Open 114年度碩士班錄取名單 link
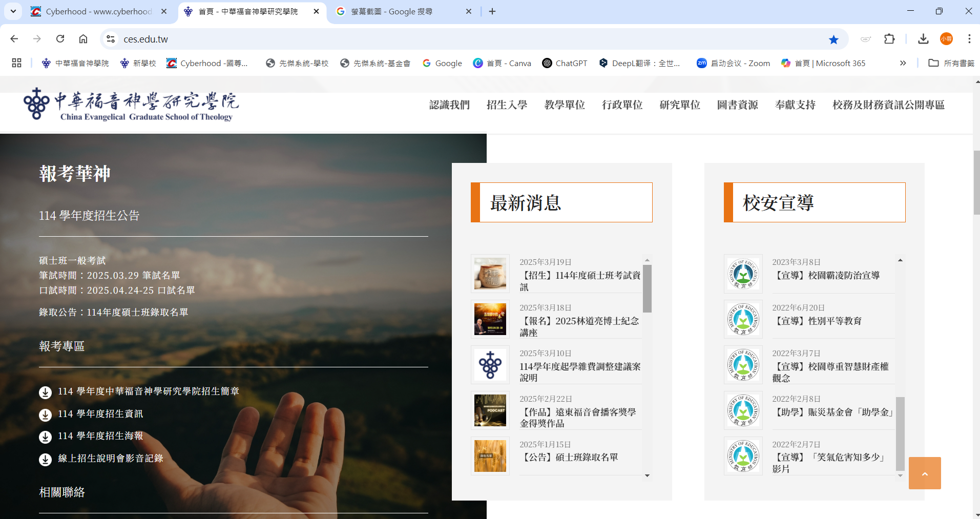 coord(137,313)
